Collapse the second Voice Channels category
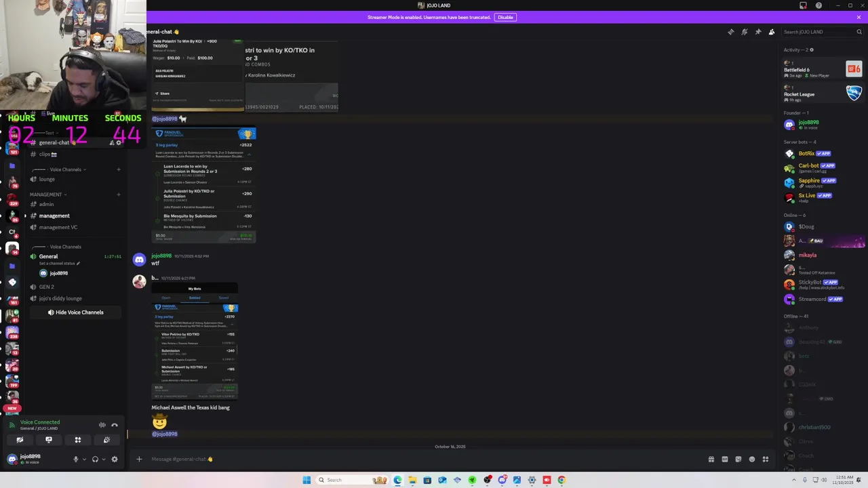The height and width of the screenshot is (488, 868). point(56,247)
